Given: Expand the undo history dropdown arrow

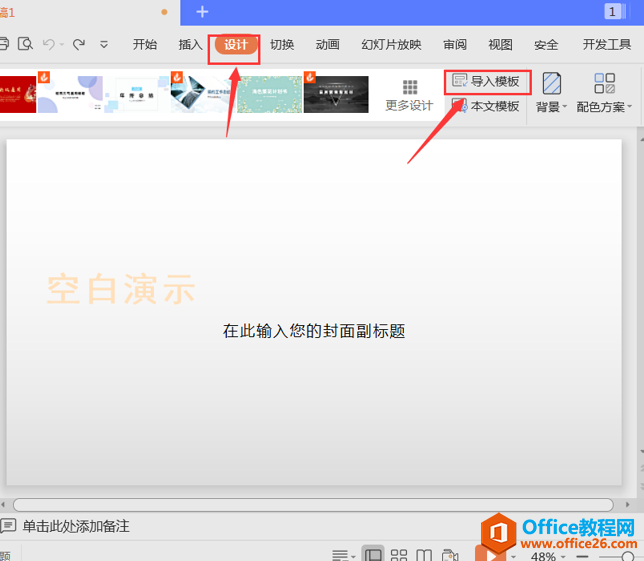Looking at the screenshot, I should [x=61, y=45].
